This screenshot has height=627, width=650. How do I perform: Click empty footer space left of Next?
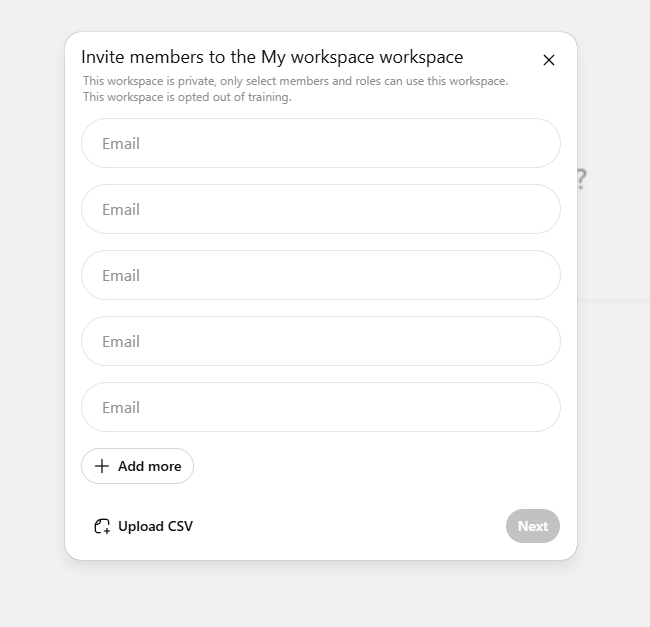pyautogui.click(x=350, y=526)
